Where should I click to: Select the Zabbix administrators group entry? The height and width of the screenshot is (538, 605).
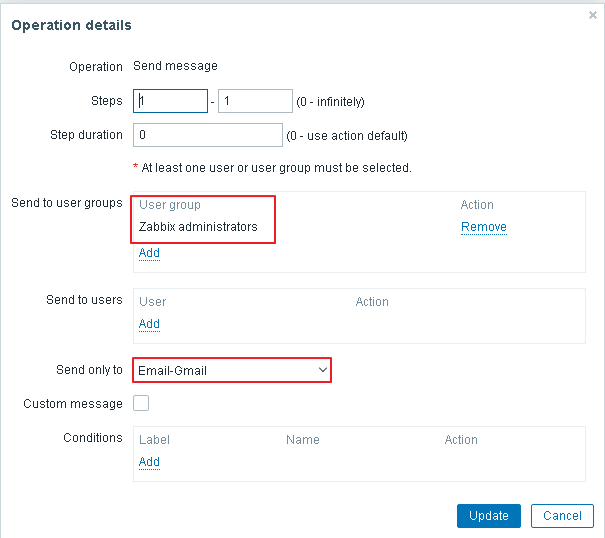[198, 227]
